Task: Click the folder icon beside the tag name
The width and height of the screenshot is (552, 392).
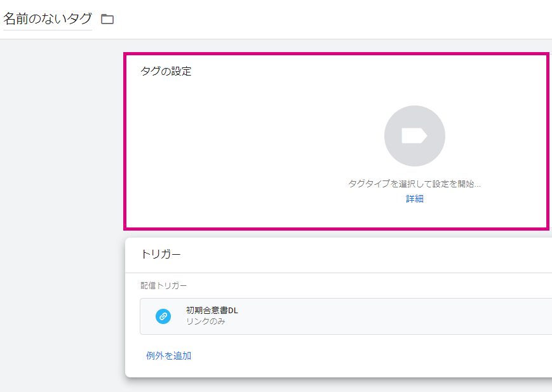Action: 107,18
